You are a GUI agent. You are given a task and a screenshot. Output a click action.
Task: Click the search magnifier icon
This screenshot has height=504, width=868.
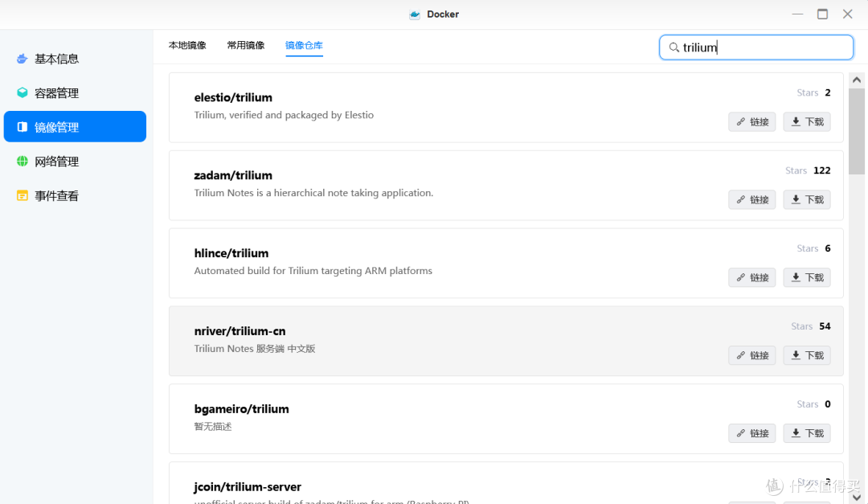coord(674,47)
